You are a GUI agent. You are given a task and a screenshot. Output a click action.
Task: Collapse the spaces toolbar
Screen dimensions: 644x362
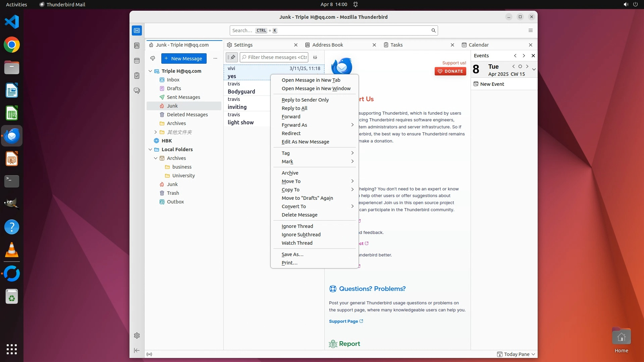click(137, 351)
